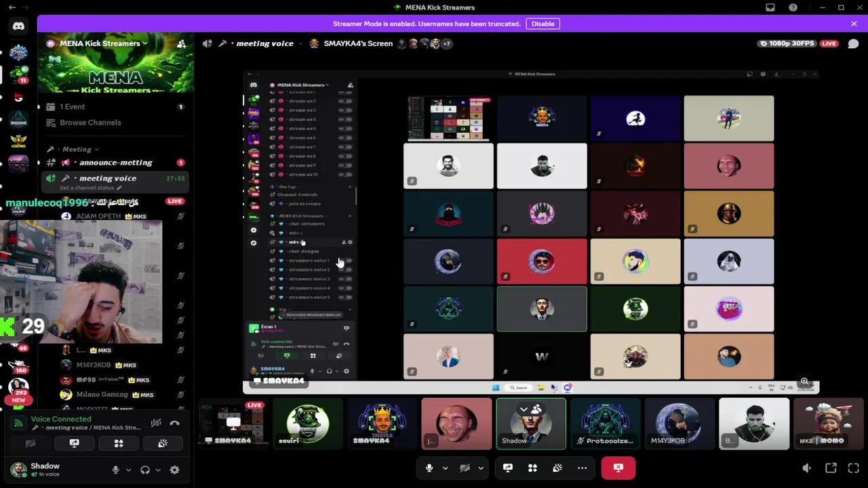Click Voice Connected status text
This screenshot has height=488, width=868.
(x=60, y=419)
